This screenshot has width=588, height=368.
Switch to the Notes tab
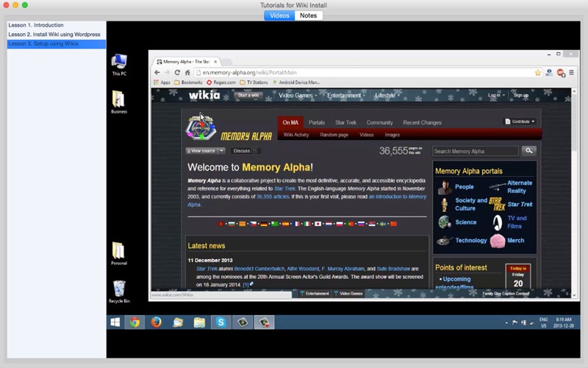pos(308,15)
